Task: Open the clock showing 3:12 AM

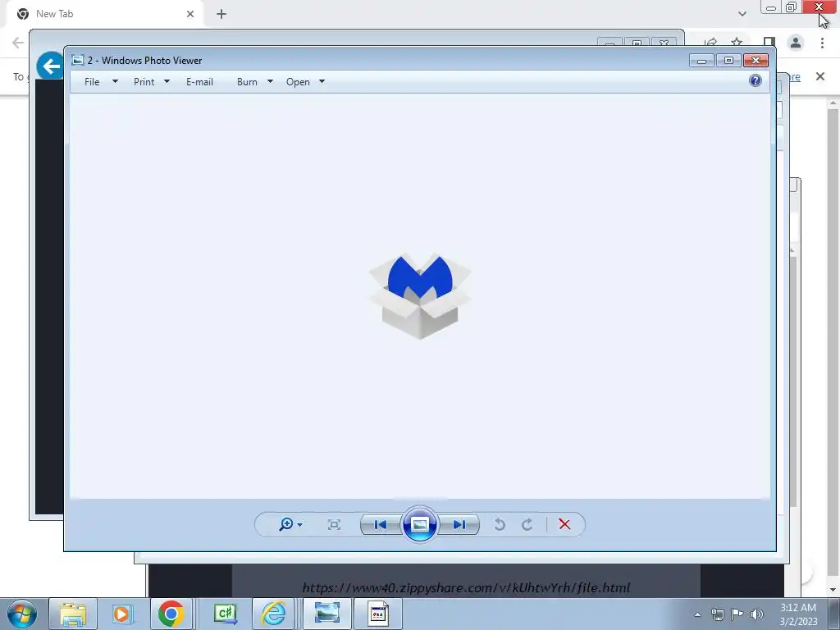Action: pyautogui.click(x=798, y=614)
